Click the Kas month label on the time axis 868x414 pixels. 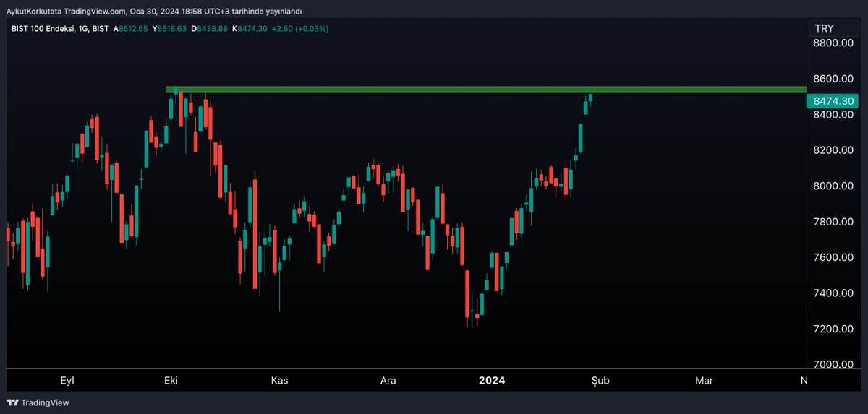(280, 380)
